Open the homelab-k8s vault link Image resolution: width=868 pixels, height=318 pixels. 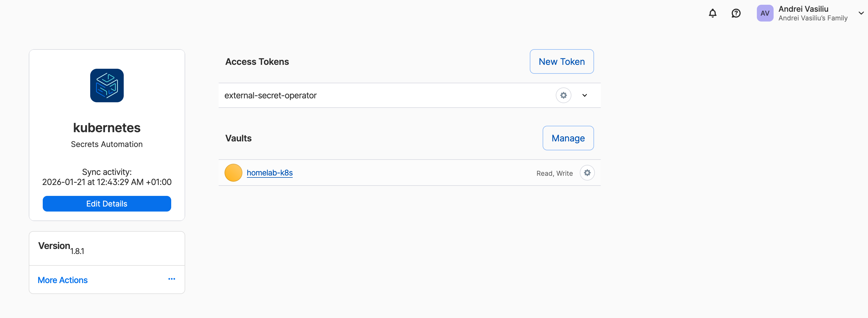point(270,172)
